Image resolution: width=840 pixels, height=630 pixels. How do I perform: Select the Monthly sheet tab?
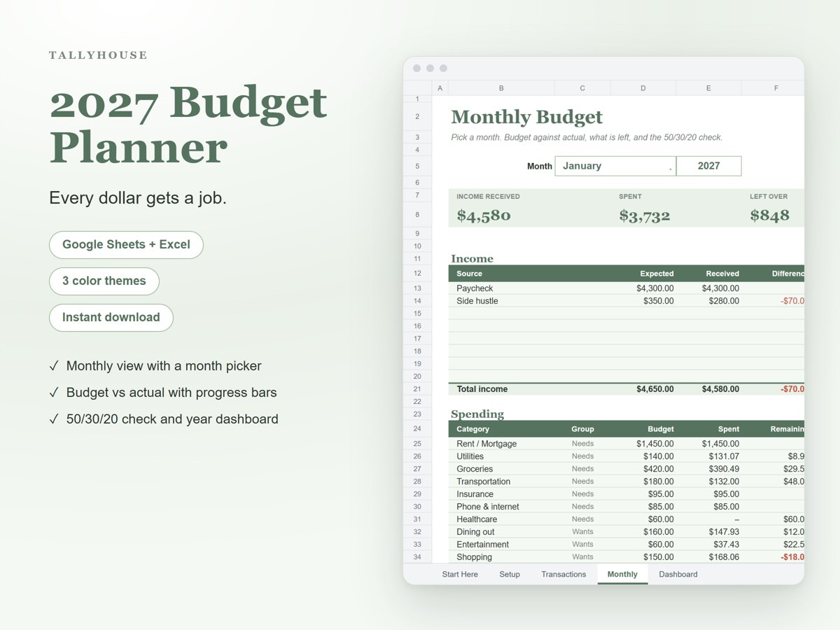(x=622, y=574)
